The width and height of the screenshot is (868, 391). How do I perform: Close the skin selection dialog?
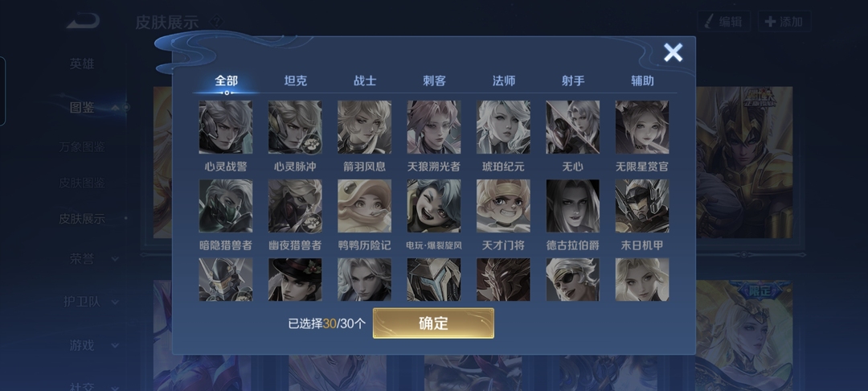coord(674,52)
